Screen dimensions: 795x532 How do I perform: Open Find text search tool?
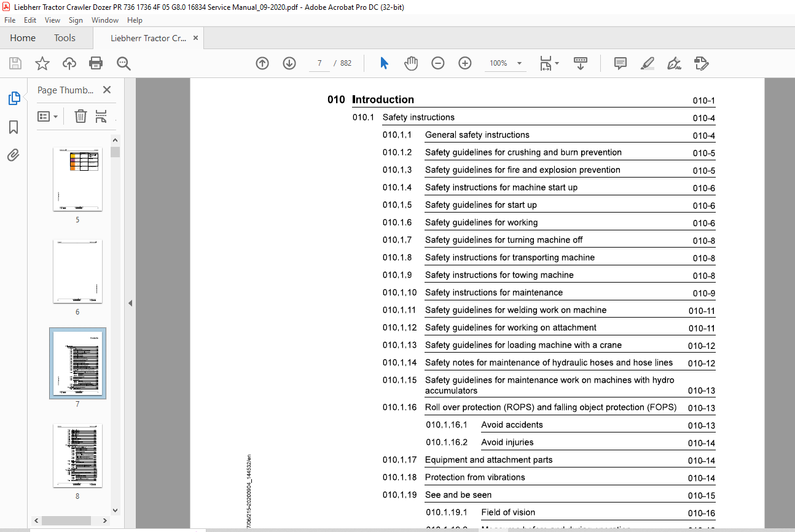pyautogui.click(x=123, y=63)
